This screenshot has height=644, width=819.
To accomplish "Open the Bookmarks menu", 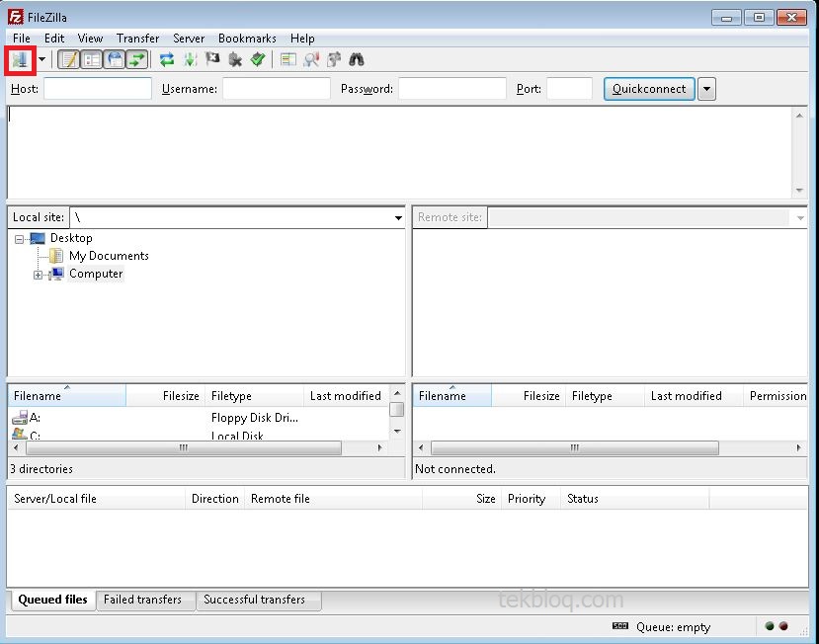I will 247,39.
